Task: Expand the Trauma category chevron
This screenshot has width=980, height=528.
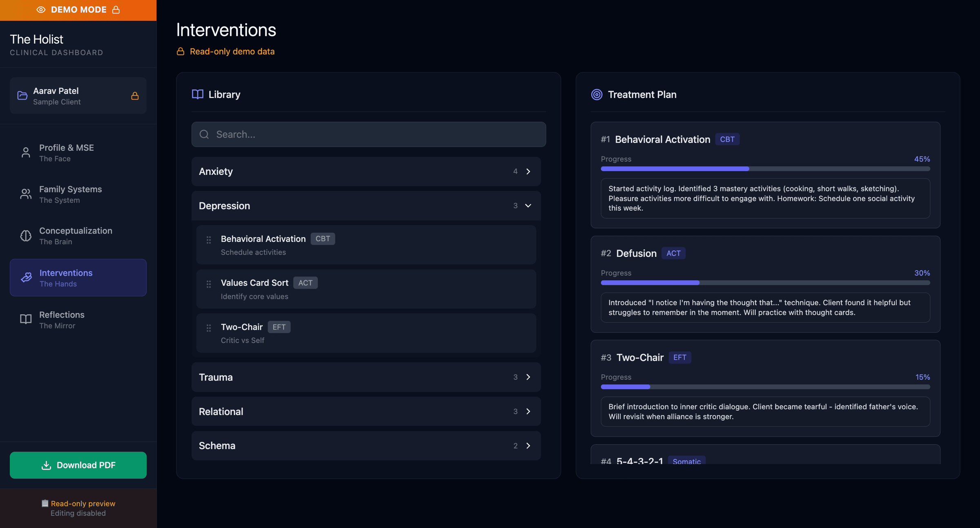Action: click(x=528, y=377)
